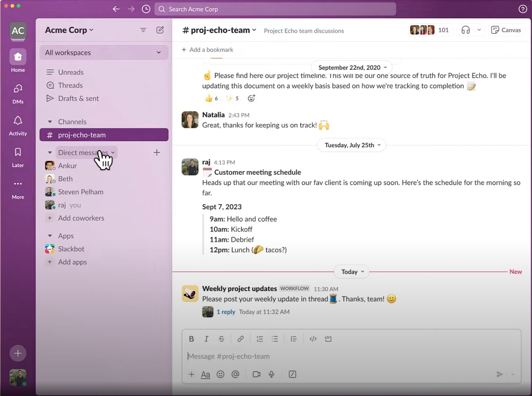Click the composer plus attach button

point(191,374)
